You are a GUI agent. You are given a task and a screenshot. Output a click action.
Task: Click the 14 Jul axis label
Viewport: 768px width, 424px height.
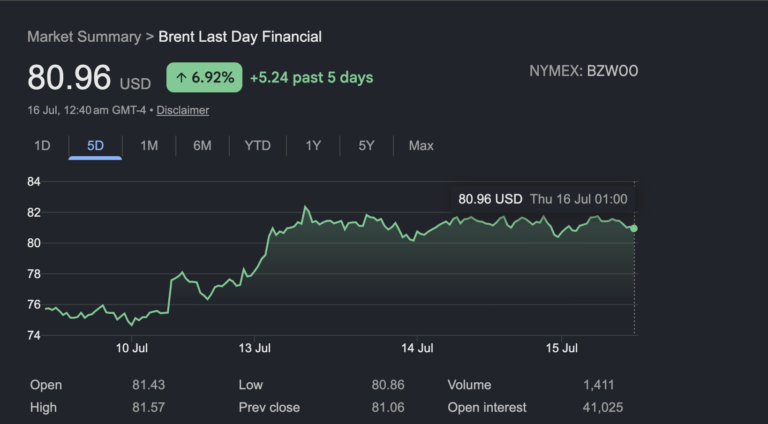point(417,348)
